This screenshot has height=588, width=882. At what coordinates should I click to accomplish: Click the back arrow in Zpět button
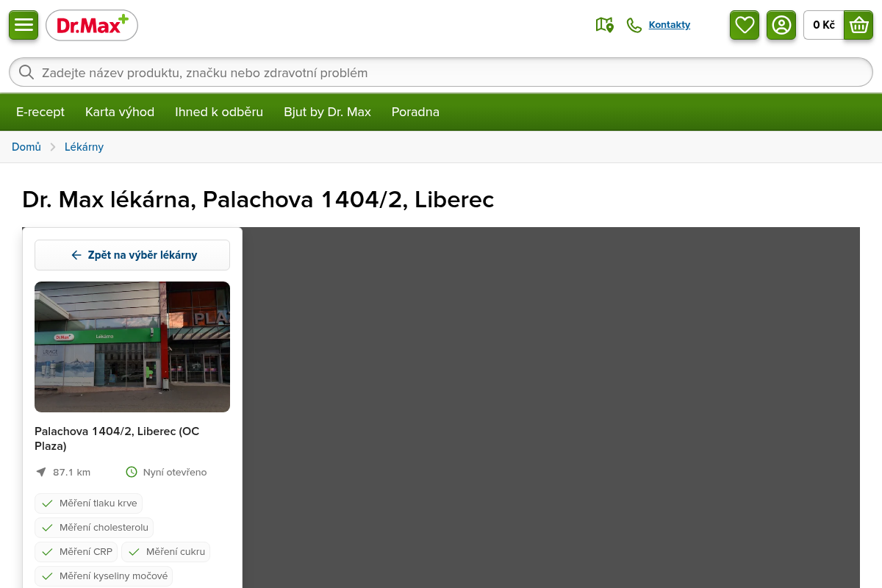click(x=76, y=255)
